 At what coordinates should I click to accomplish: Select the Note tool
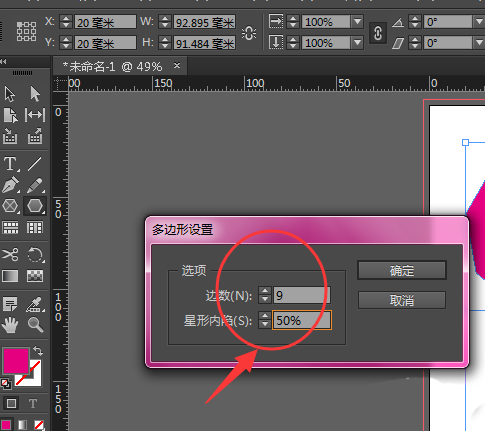10,304
